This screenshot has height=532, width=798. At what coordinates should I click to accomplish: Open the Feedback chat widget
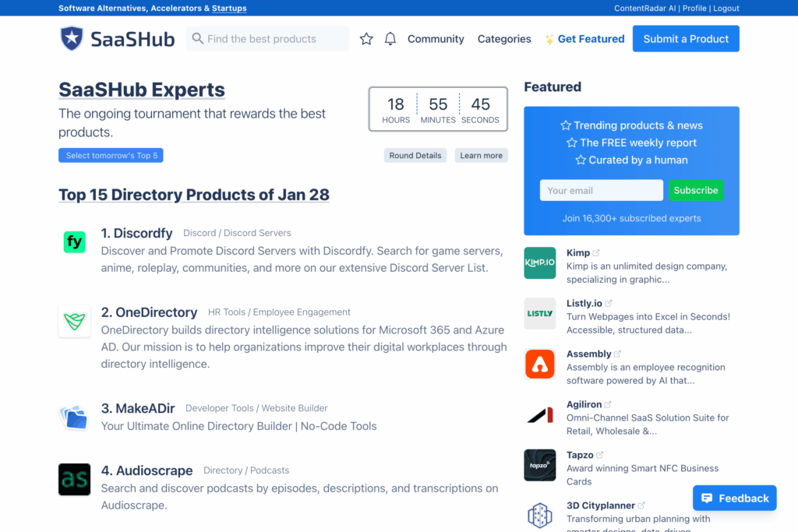tap(734, 499)
